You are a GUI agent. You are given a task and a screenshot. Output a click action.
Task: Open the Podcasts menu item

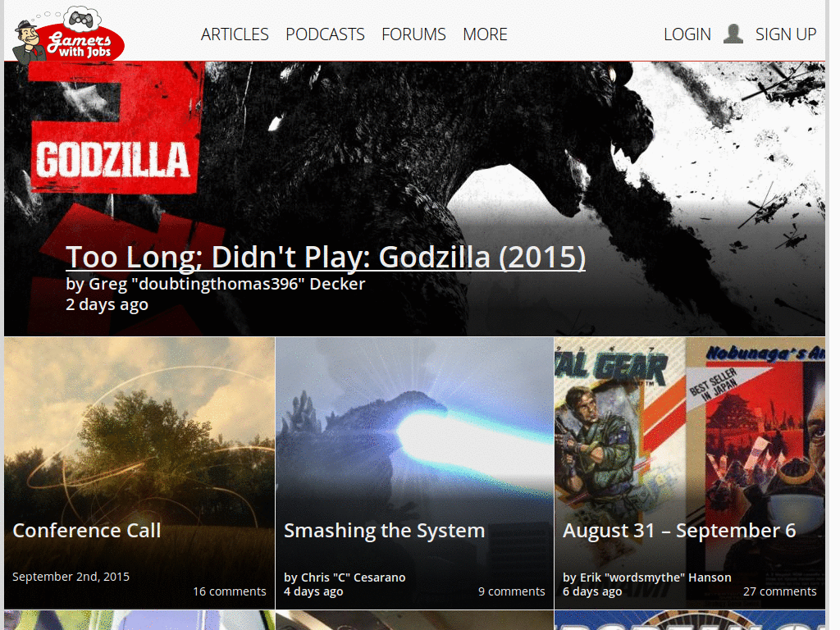click(325, 34)
